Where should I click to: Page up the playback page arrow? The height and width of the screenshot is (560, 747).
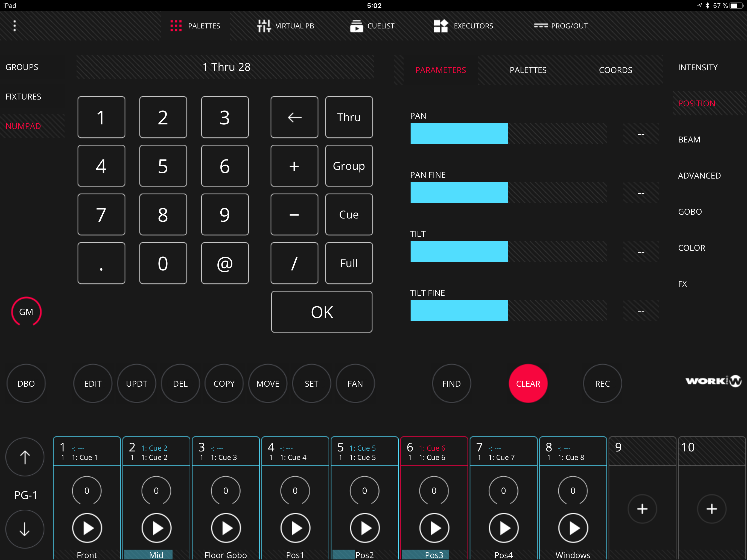coord(25,457)
